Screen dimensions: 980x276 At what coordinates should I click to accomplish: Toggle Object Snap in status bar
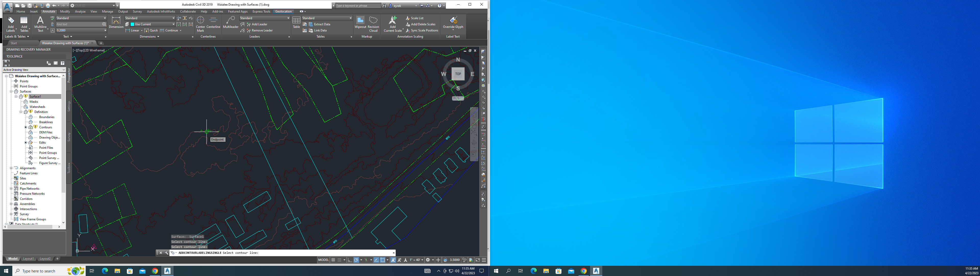[x=383, y=260]
